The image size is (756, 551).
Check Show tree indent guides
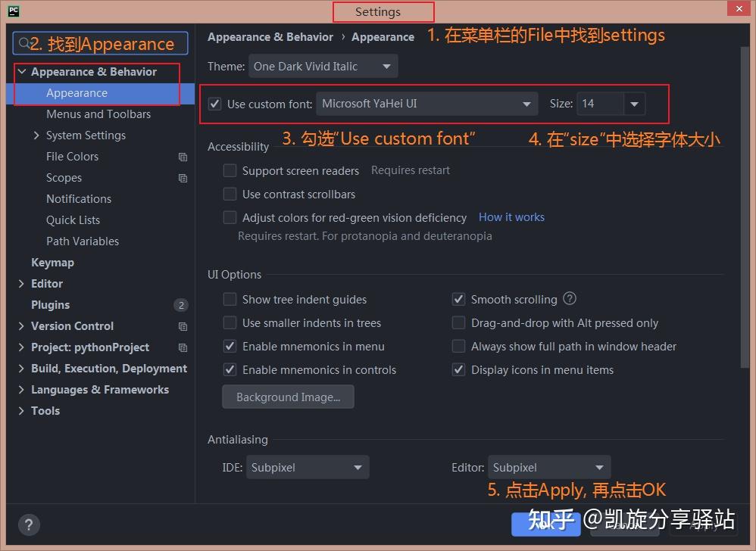coord(230,299)
